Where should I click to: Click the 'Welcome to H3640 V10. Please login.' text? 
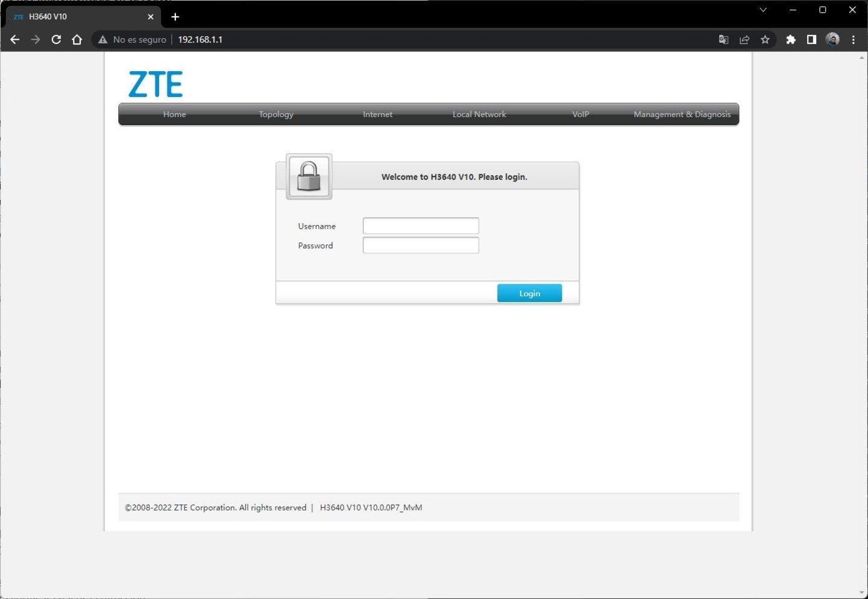pyautogui.click(x=454, y=177)
